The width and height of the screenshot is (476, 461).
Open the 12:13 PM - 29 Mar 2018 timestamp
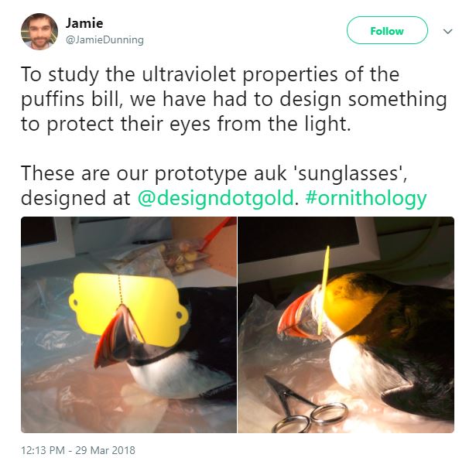point(78,450)
